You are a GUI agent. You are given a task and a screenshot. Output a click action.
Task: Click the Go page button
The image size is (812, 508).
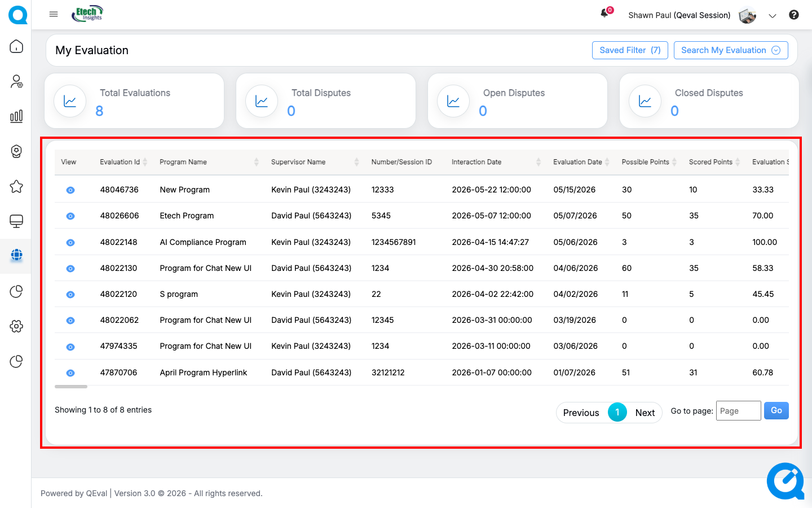coord(776,410)
